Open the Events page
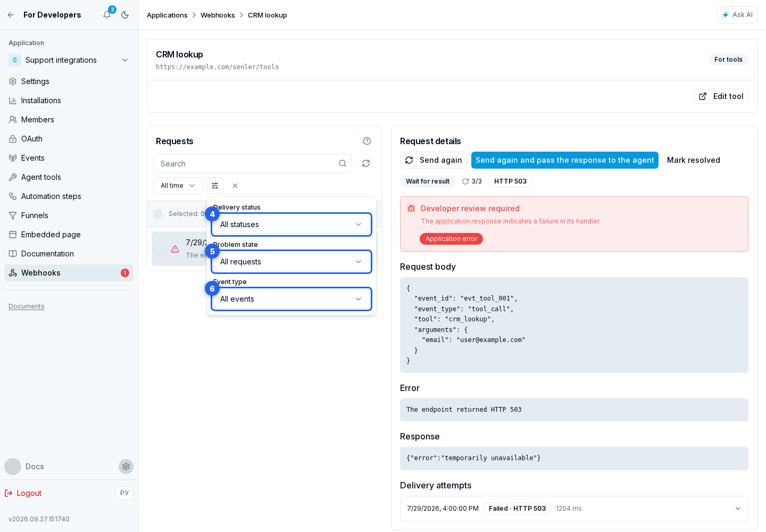This screenshot has height=532, width=766. click(69, 158)
